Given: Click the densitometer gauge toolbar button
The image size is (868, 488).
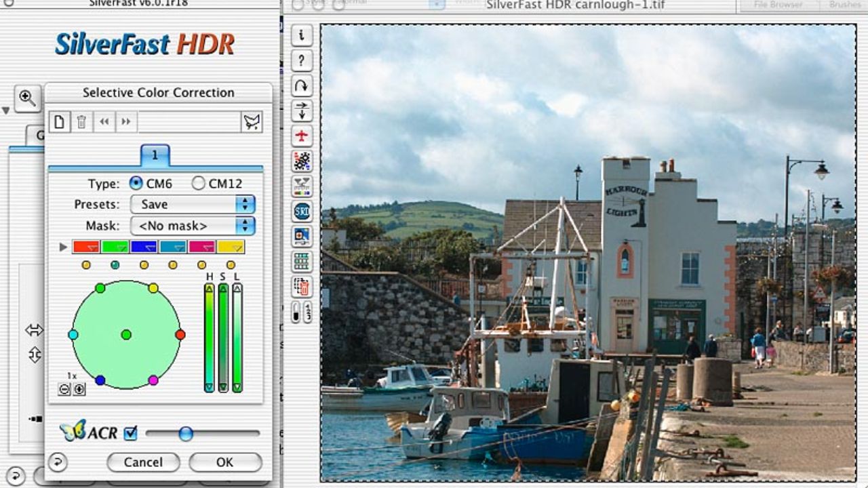Looking at the screenshot, I should pos(296,312).
